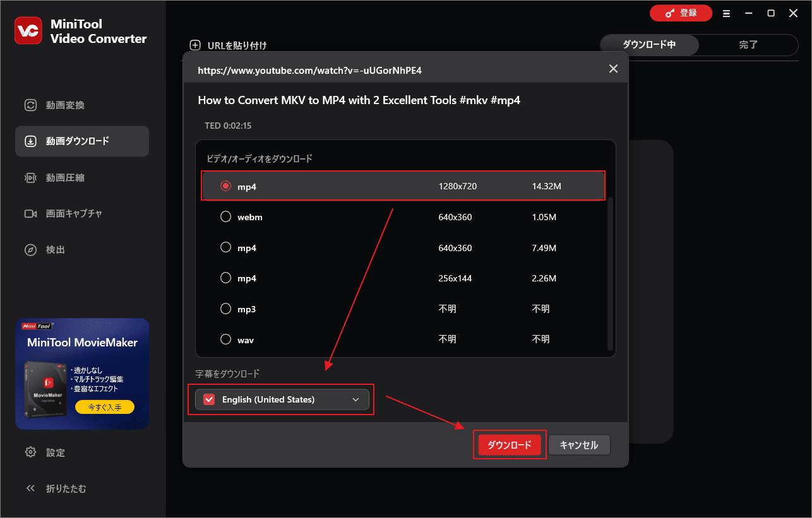Open the 検出 section
This screenshot has height=518, width=812.
(82, 250)
